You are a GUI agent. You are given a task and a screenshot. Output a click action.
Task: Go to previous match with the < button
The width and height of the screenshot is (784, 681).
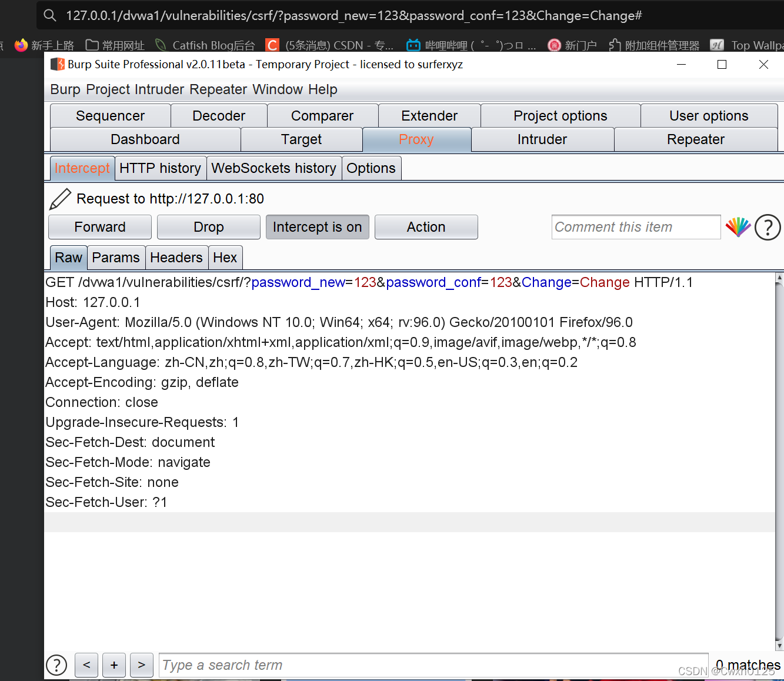pos(86,665)
